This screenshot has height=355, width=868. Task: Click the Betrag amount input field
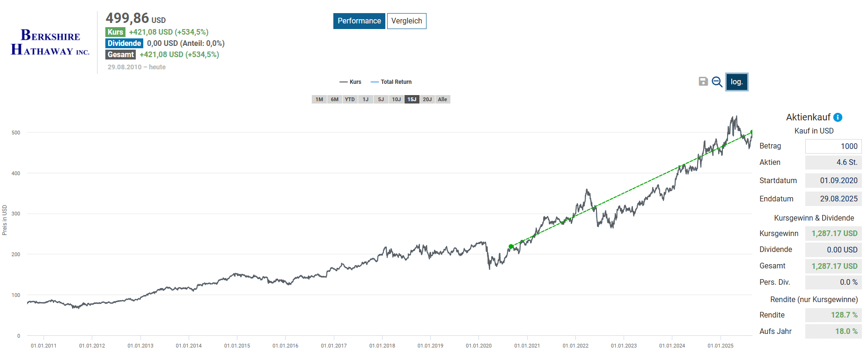point(833,146)
